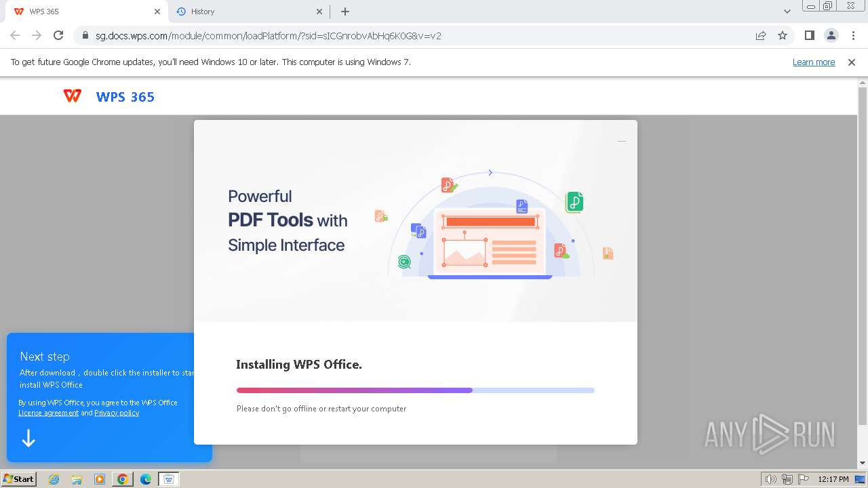Open volume control in system tray
868x488 pixels.
pos(771,479)
